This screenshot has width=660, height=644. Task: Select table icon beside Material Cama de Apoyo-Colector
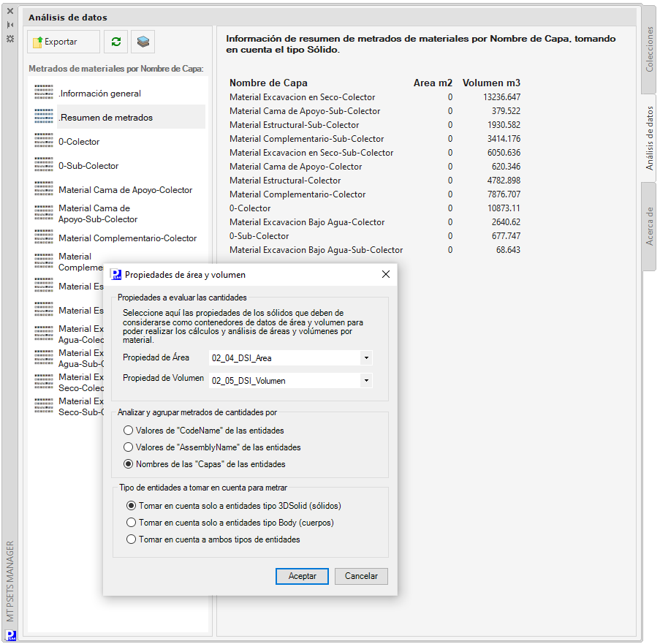44,189
